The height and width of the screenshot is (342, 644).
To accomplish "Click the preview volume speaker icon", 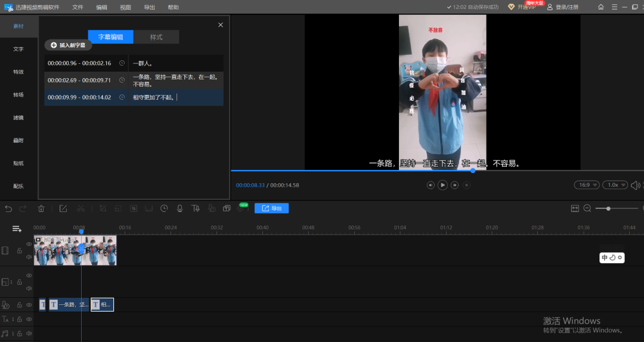I will point(636,185).
